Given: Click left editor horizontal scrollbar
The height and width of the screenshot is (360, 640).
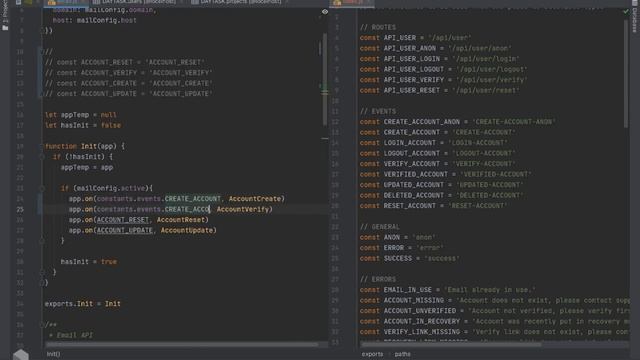Looking at the screenshot, I should (182, 345).
